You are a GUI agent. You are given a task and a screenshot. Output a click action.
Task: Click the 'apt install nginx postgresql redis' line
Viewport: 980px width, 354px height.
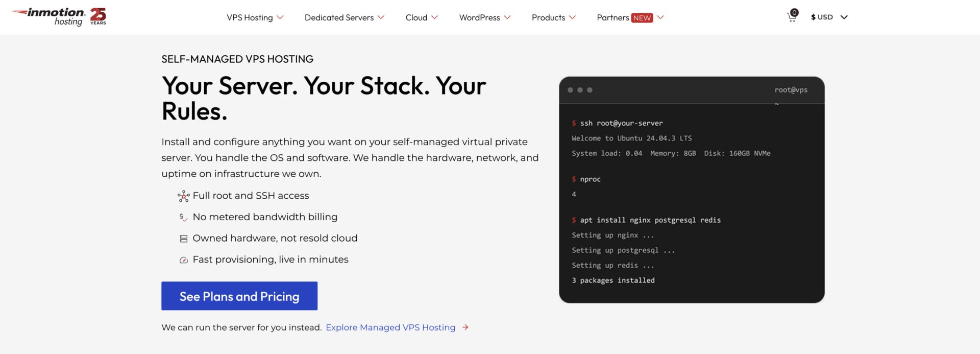646,220
